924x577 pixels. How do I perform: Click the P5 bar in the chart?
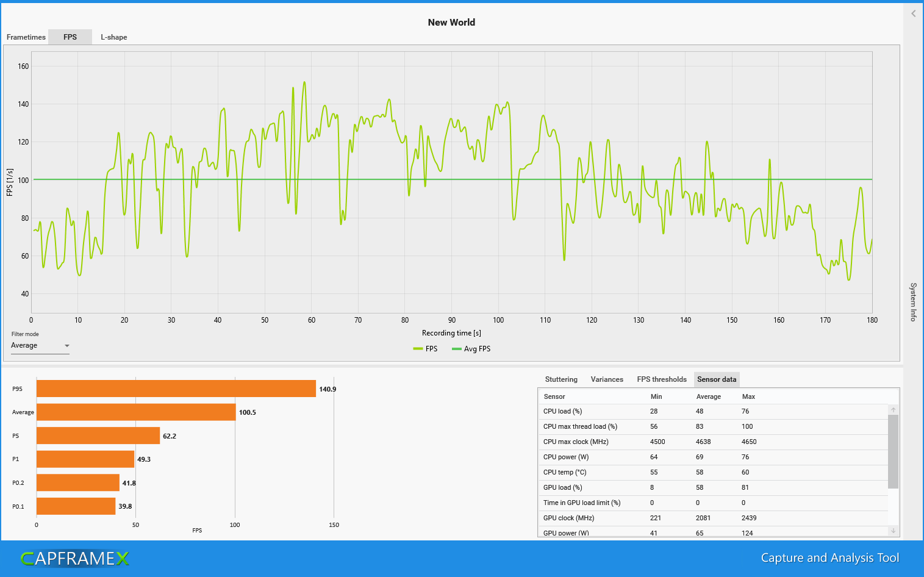[x=98, y=435]
